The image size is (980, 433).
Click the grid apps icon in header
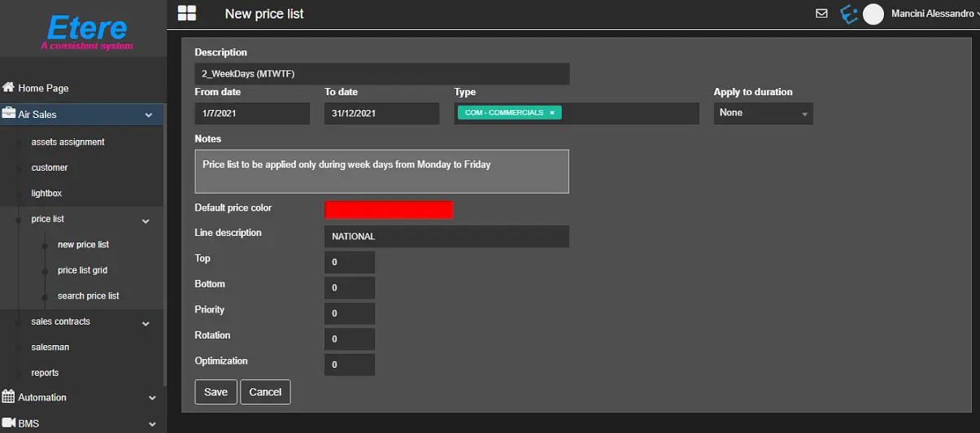point(187,13)
